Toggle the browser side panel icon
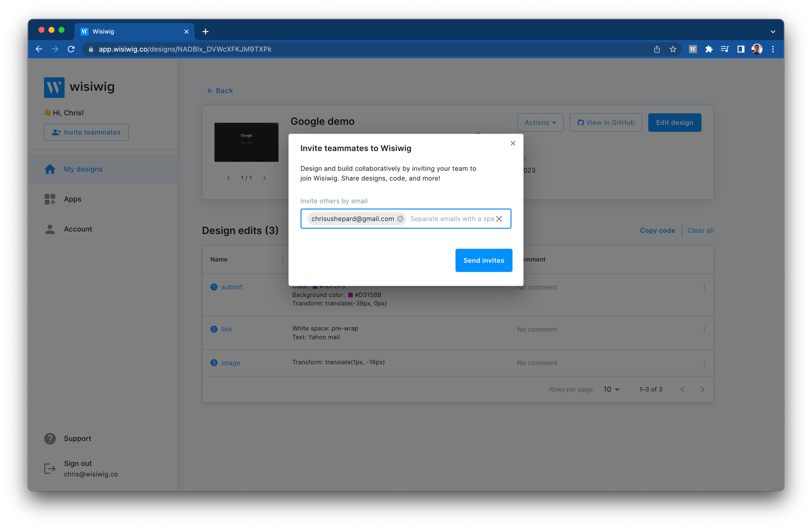 pos(741,49)
